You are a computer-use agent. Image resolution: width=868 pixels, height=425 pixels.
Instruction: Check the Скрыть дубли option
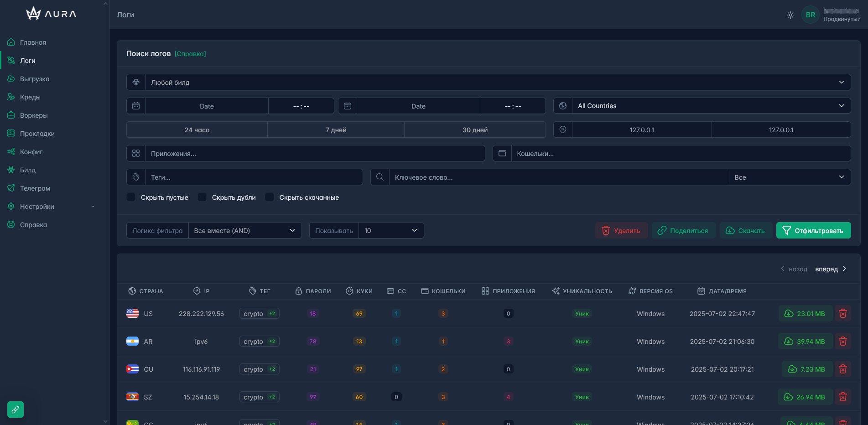click(202, 197)
